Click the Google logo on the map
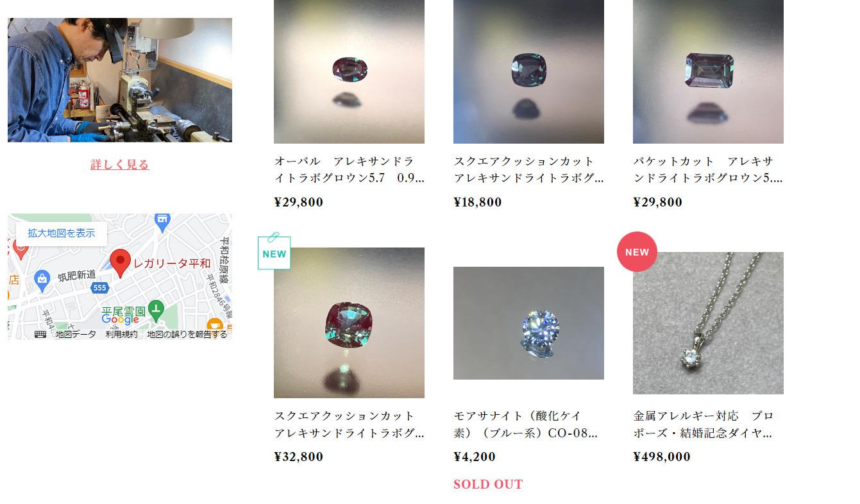860x504 pixels. 121,319
